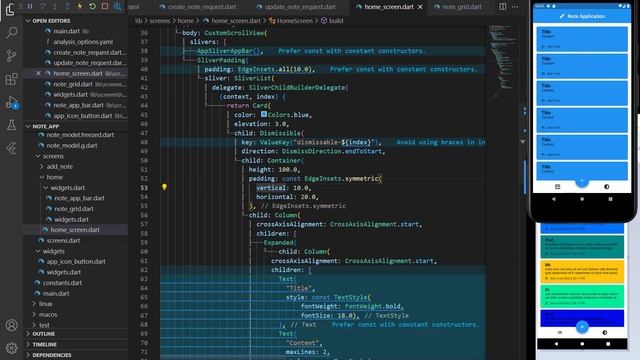Tap Android back in front emulator

click(553, 199)
